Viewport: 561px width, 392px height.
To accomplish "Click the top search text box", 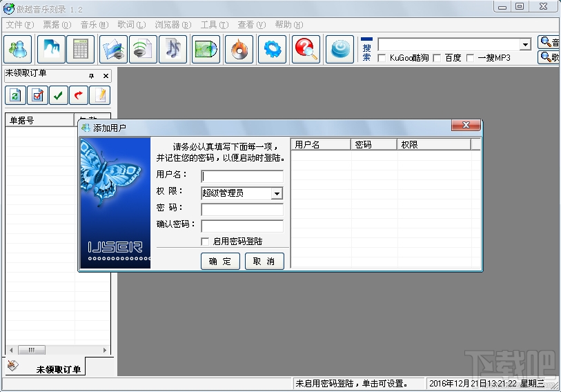I will [x=449, y=45].
